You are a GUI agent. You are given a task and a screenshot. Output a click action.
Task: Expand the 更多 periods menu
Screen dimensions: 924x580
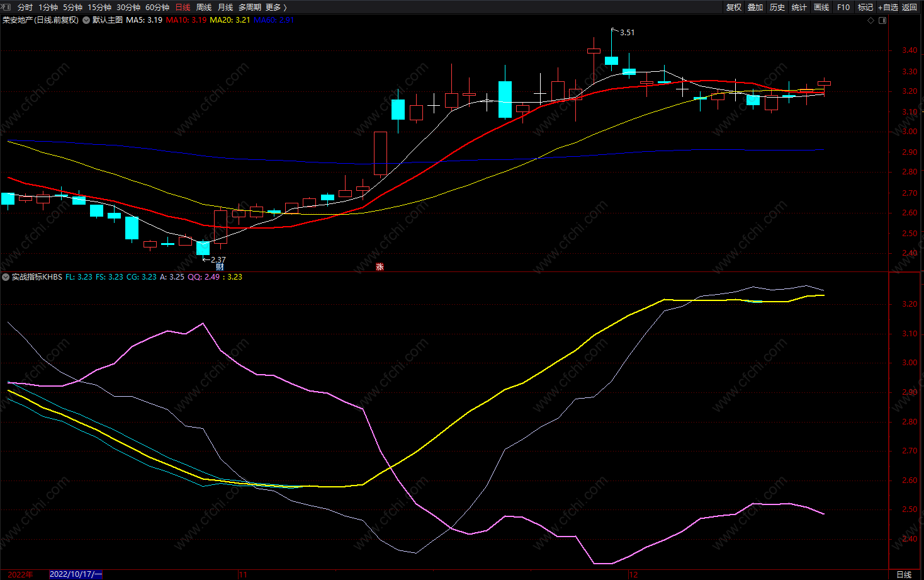click(276, 8)
